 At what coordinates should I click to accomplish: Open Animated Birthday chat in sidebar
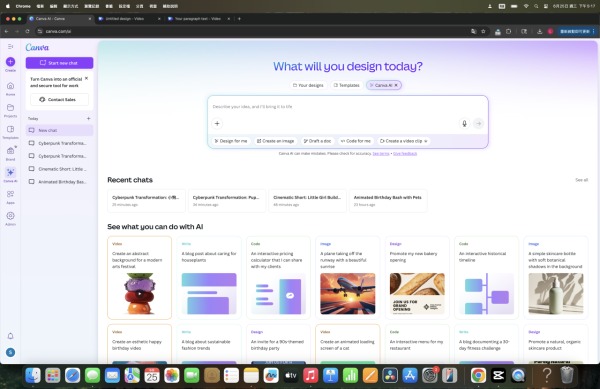coord(59,182)
